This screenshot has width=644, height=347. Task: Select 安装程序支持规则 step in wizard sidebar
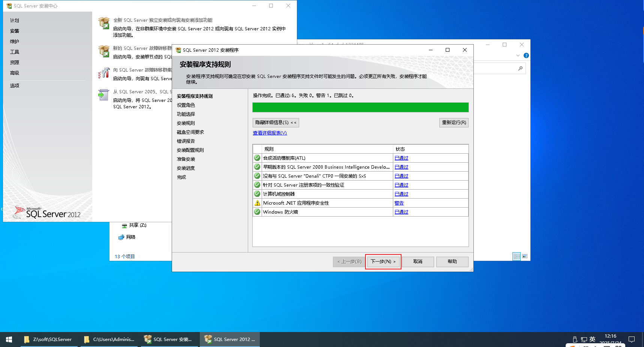coord(195,96)
